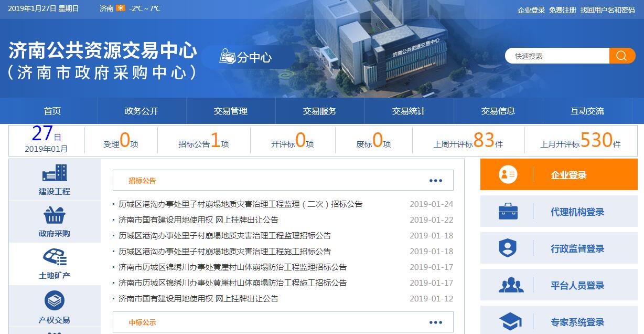Expand more items in 招标公告 section
Screen dimensions: 644x334
435,181
